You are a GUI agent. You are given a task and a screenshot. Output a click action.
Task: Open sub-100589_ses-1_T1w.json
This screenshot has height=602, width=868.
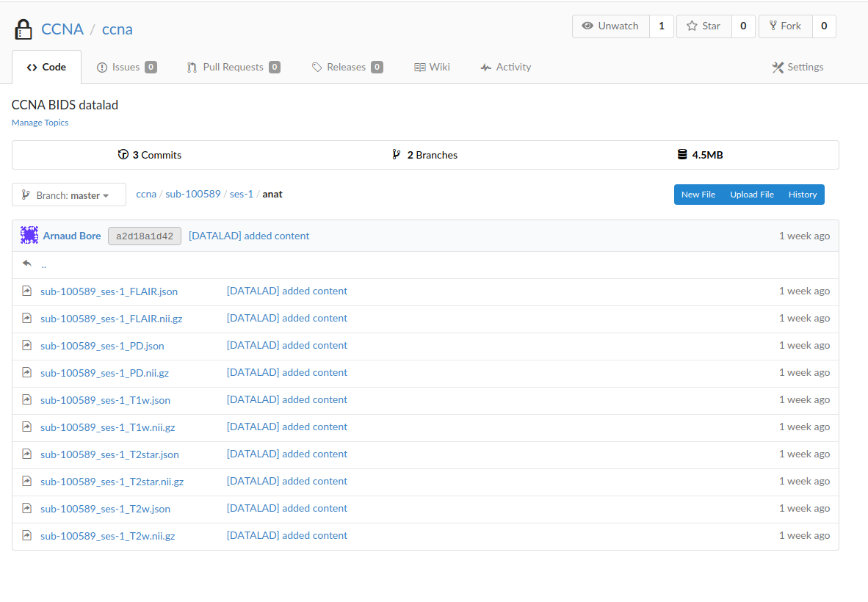coord(105,400)
